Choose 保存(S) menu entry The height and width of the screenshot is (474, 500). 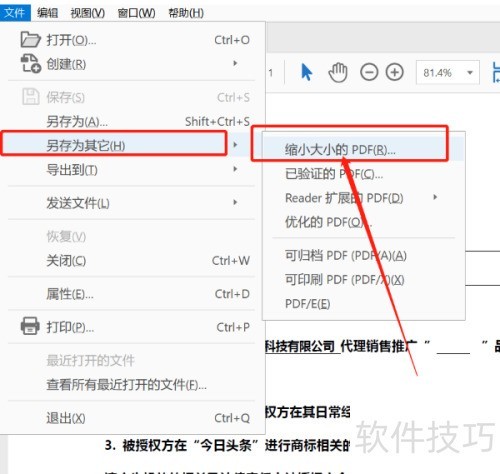tap(132, 97)
